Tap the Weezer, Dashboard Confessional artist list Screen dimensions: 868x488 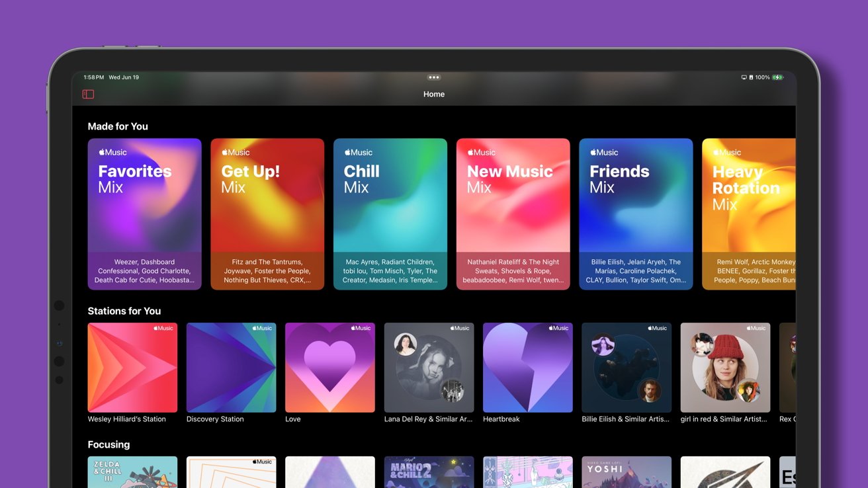[145, 271]
